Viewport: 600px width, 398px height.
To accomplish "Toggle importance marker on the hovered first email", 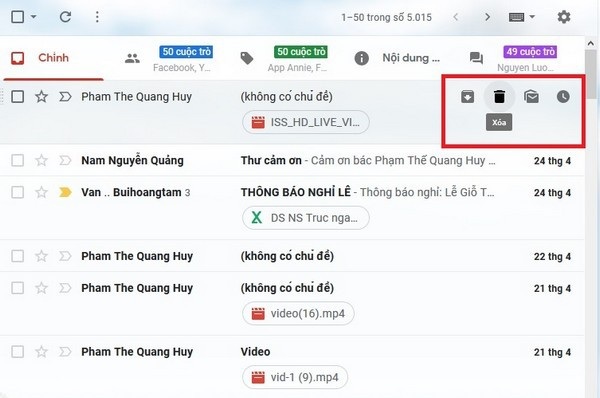I will point(65,97).
